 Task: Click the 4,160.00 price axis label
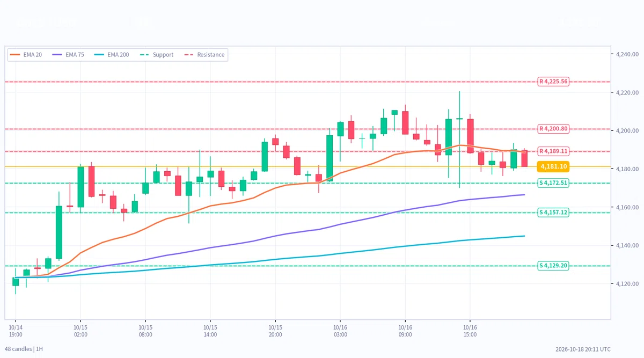click(x=627, y=207)
